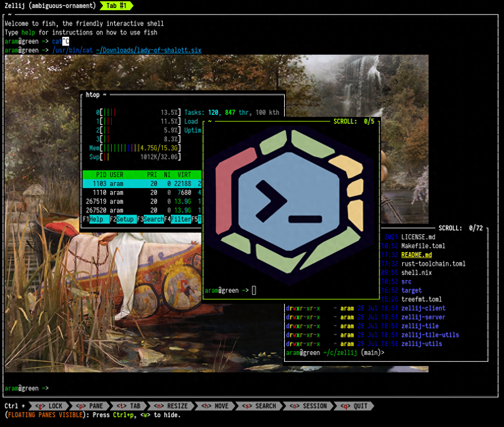Click the zellij-utils directory name
Image resolution: width=504 pixels, height=427 pixels.
421,344
